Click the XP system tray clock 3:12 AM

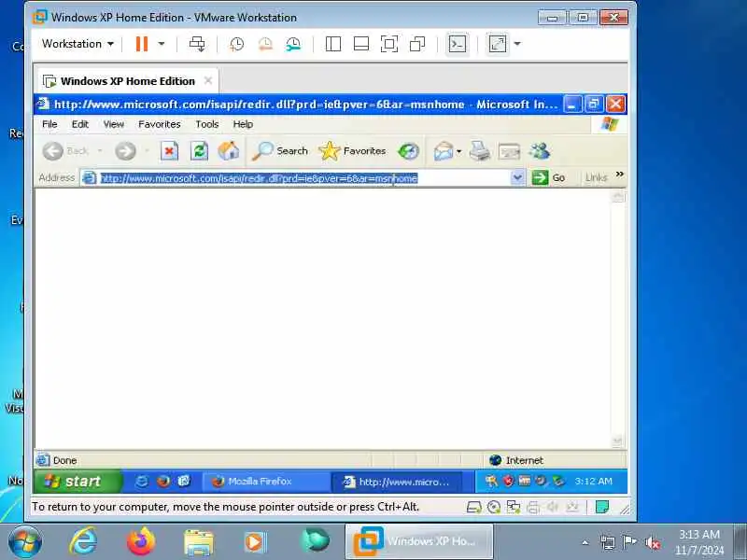pyautogui.click(x=594, y=482)
